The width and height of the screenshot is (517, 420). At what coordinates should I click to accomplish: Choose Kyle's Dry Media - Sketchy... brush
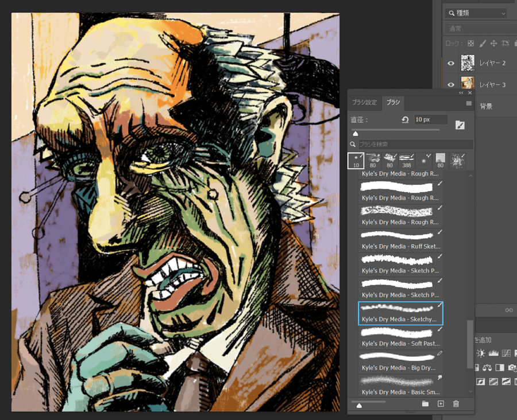[x=400, y=313]
